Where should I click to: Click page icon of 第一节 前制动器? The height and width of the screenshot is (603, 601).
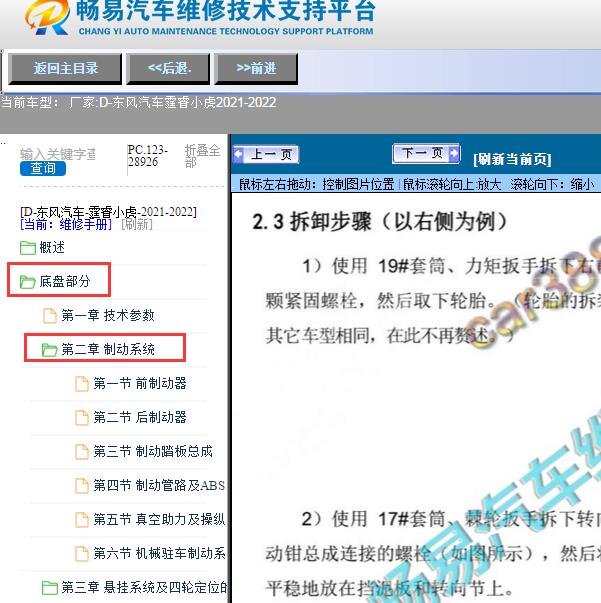click(x=82, y=384)
